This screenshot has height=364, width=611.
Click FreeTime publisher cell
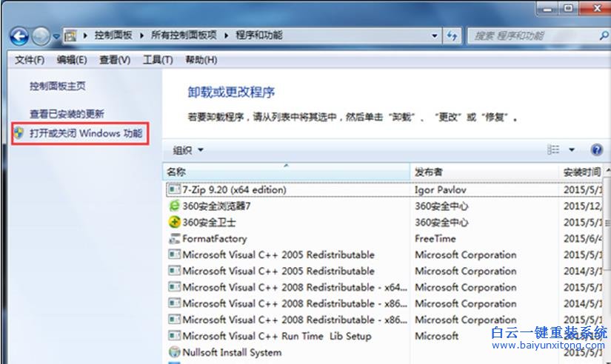tap(435, 239)
